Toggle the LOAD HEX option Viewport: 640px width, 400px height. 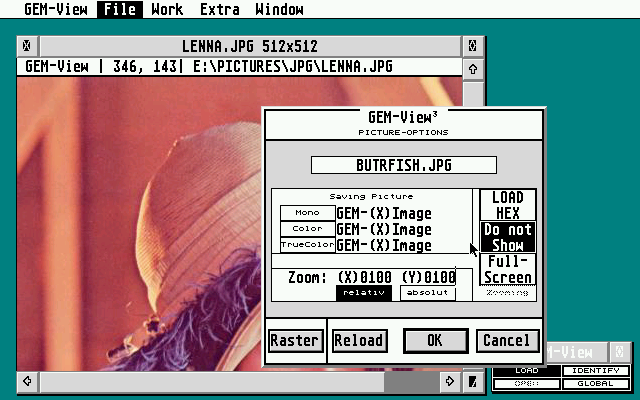click(508, 205)
